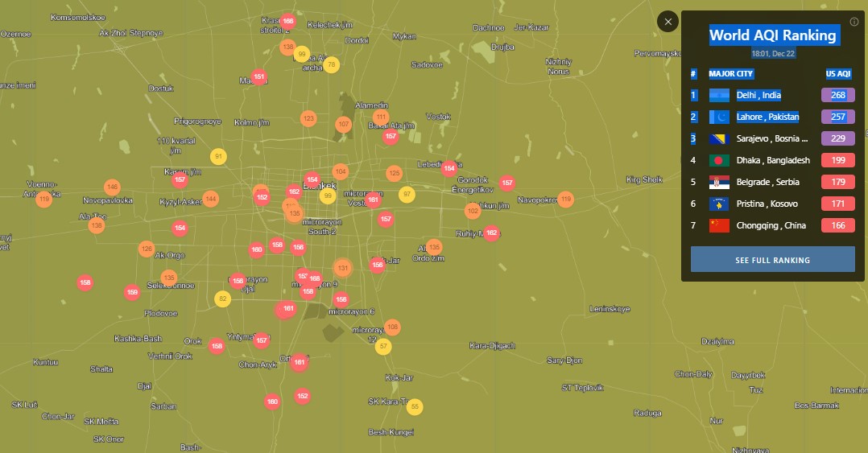Select the yellow 55 station marker
The height and width of the screenshot is (453, 868).
(x=415, y=406)
